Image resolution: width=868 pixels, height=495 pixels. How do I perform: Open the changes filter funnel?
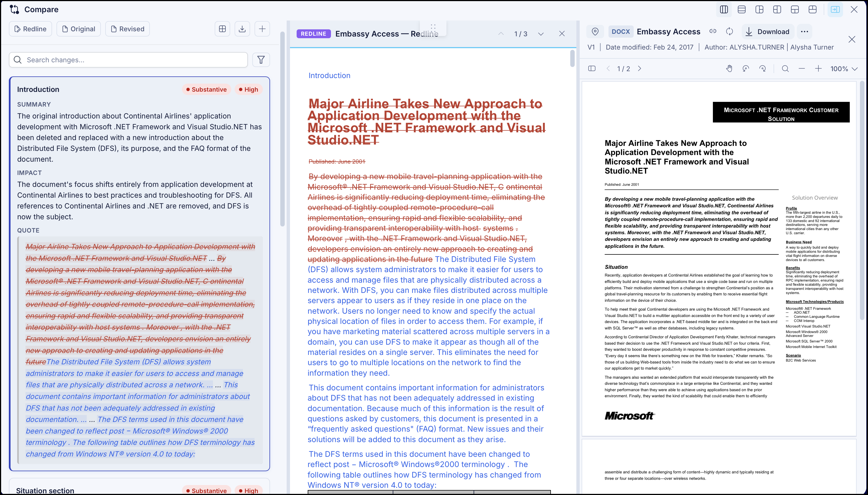(x=261, y=60)
